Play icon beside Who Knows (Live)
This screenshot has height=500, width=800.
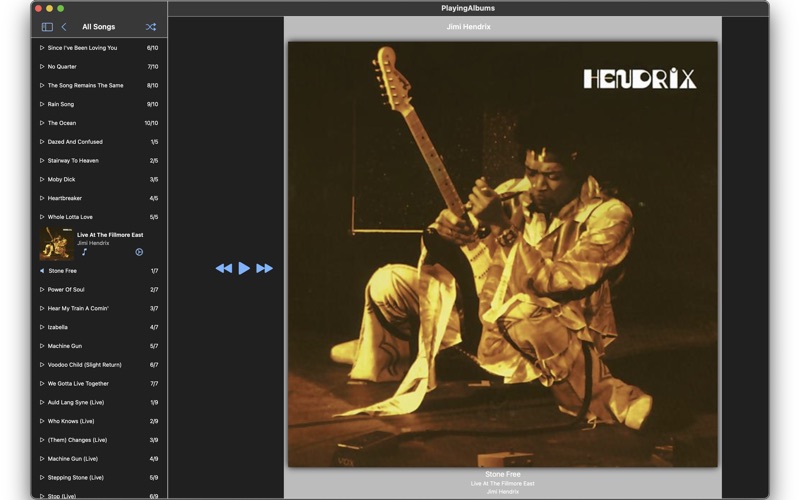click(x=42, y=421)
